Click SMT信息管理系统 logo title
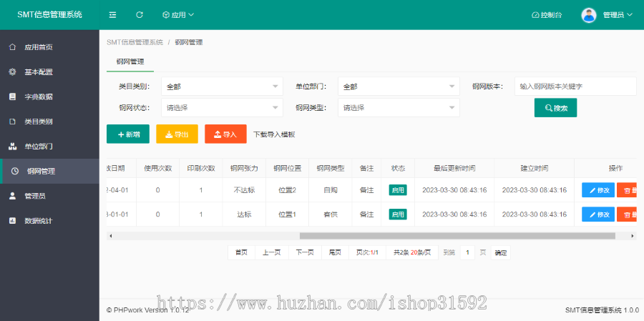The height and width of the screenshot is (321, 644). (49, 15)
